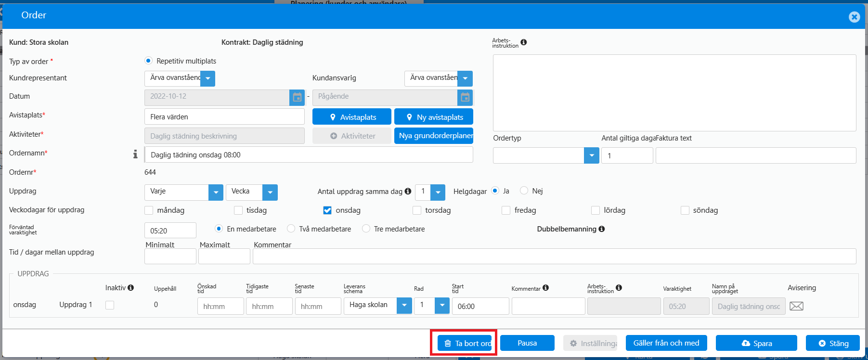Image resolution: width=868 pixels, height=360 pixels.
Task: Click the Kommentar field under Tid / dagar
Action: coord(555,256)
